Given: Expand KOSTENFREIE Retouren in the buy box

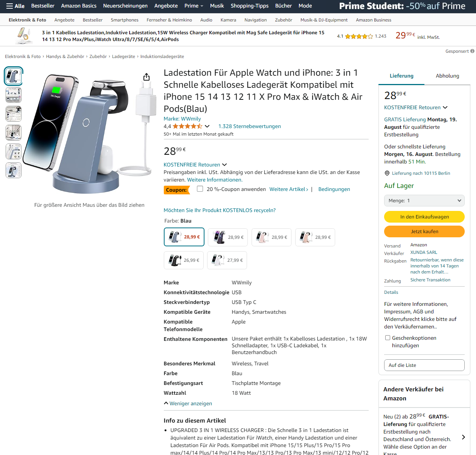Looking at the screenshot, I should pos(416,107).
